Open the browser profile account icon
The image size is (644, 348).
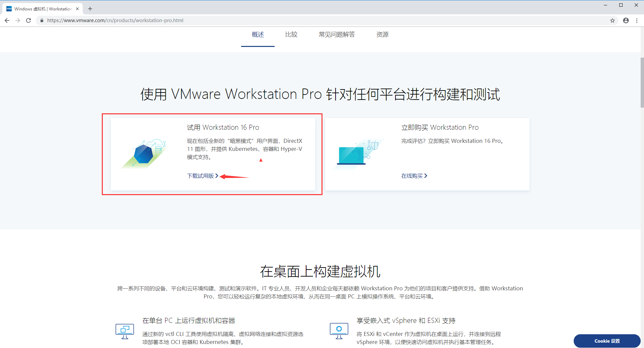click(626, 20)
